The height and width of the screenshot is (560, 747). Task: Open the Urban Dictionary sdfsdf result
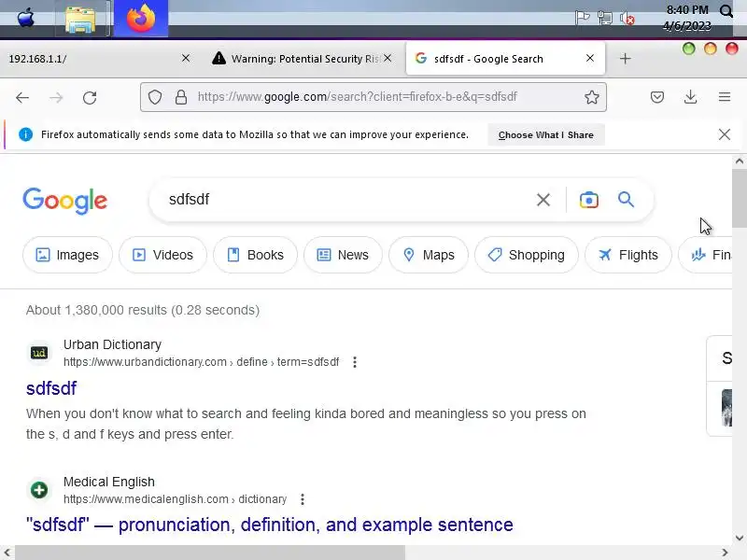[51, 388]
